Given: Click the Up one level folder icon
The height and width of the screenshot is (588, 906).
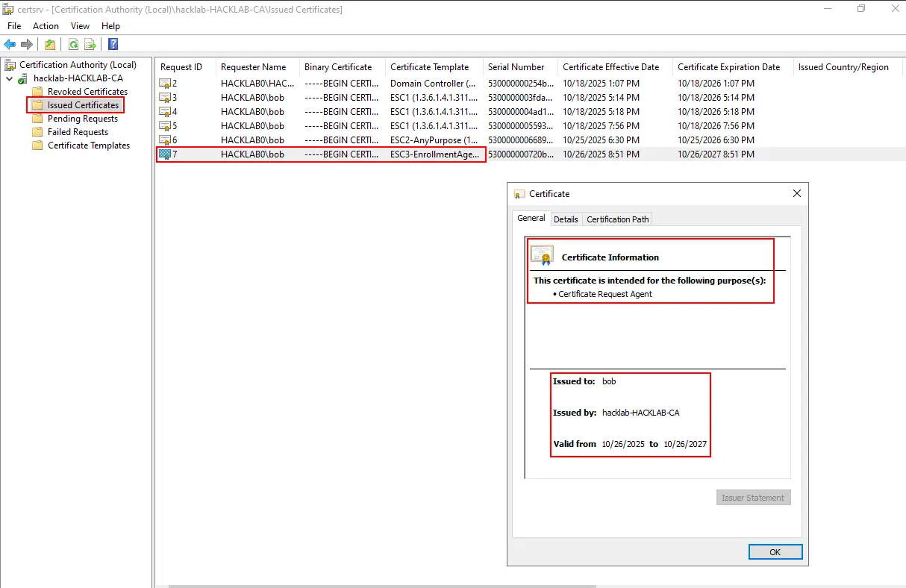Looking at the screenshot, I should [50, 44].
